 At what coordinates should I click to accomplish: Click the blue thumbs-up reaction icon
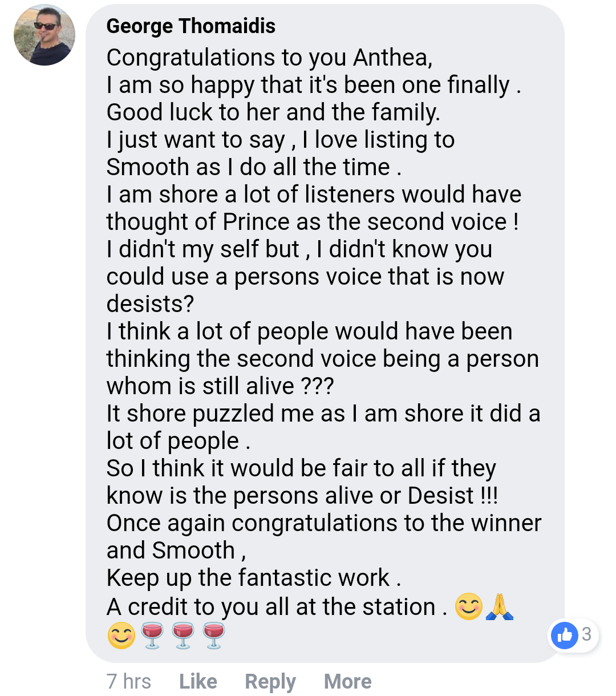565,634
